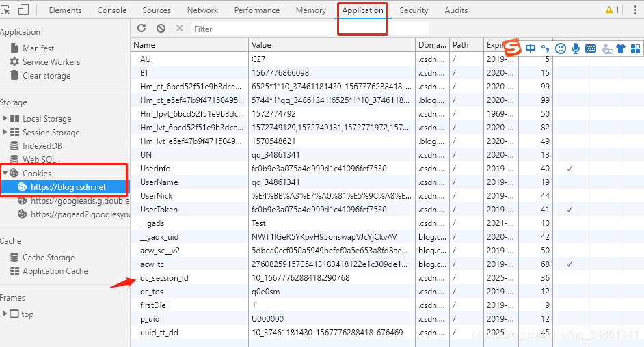Open the Elements tab
644x347 pixels.
coord(65,10)
